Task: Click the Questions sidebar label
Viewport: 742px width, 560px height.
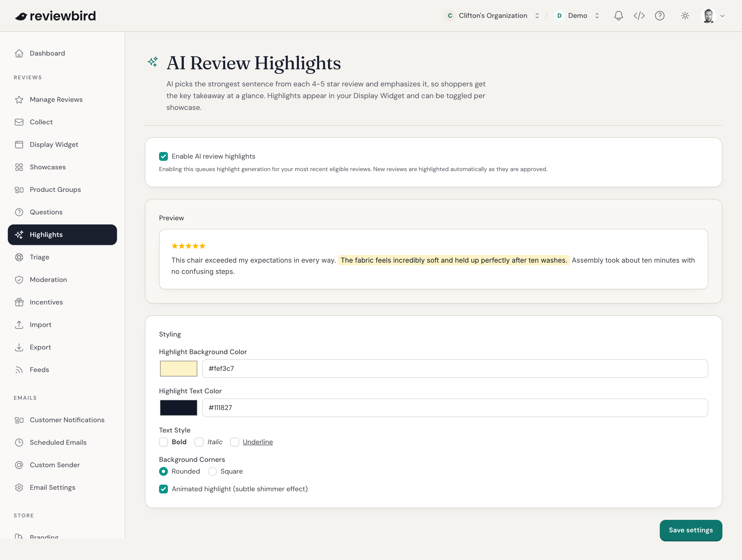Action: pyautogui.click(x=46, y=212)
